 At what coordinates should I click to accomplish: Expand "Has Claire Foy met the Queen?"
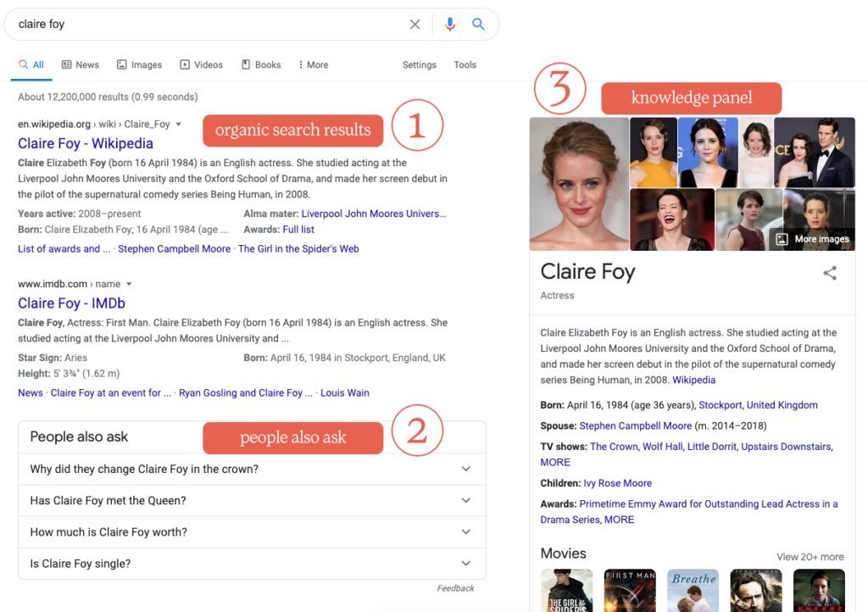(465, 500)
